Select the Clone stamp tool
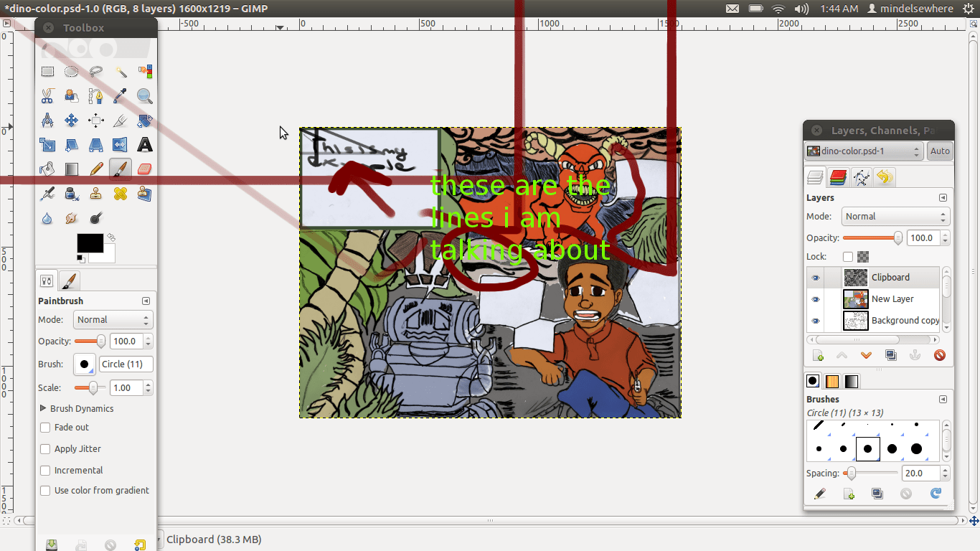 [96, 194]
